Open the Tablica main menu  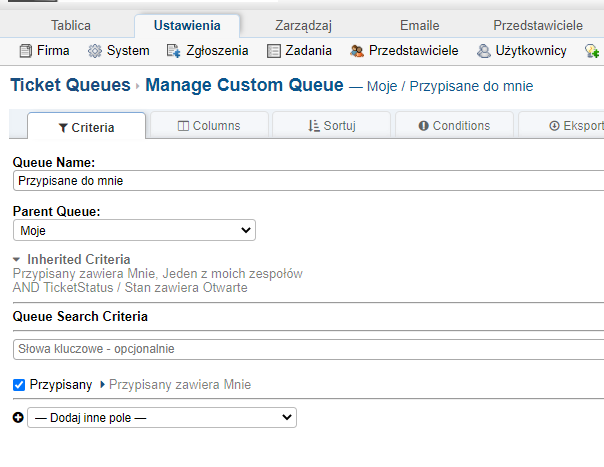[70, 25]
